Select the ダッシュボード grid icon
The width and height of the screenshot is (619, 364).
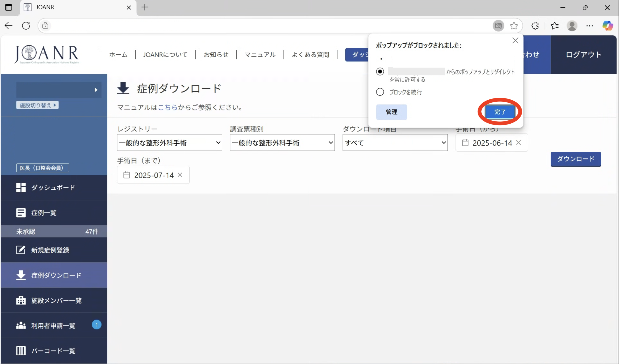[x=21, y=187]
